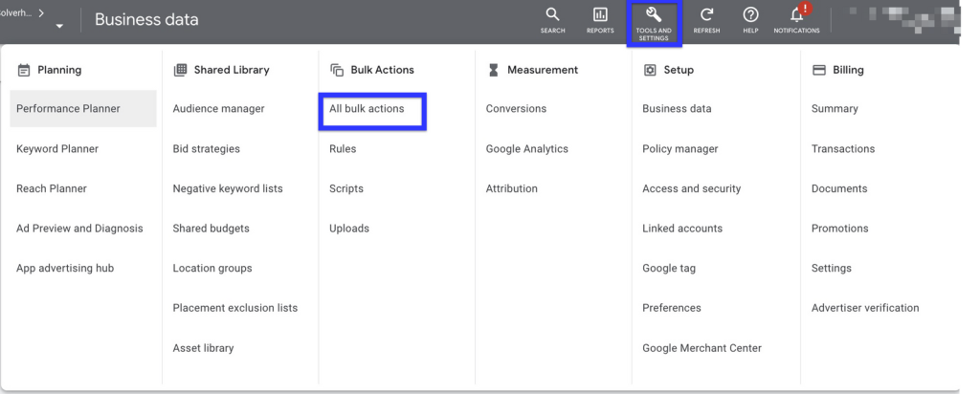980x394 pixels.
Task: Select Reach Planner
Action: tap(52, 188)
